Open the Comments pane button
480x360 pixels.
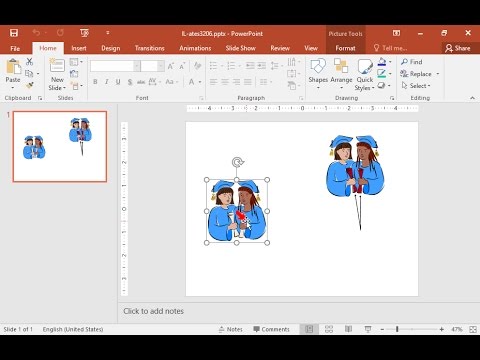(271, 329)
